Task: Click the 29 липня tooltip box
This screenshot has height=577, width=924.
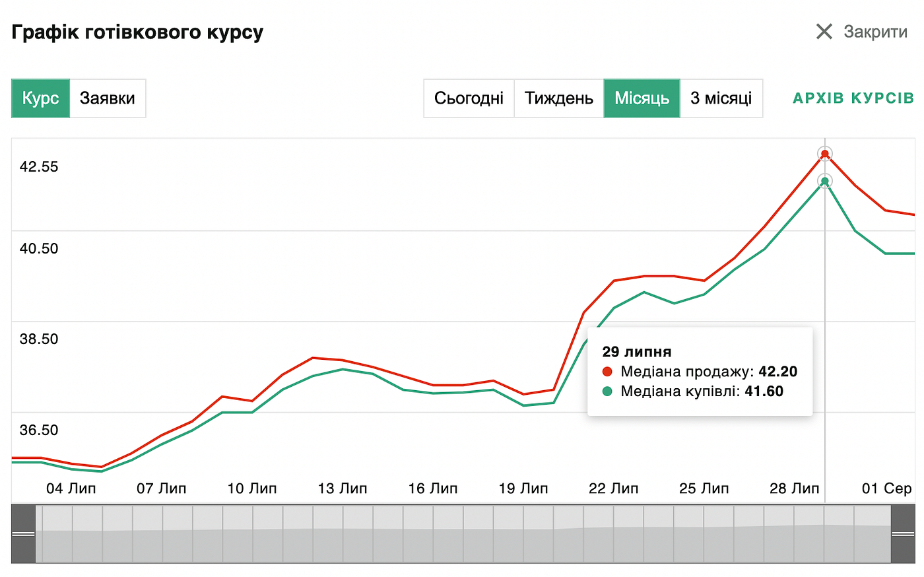Action: (700, 372)
